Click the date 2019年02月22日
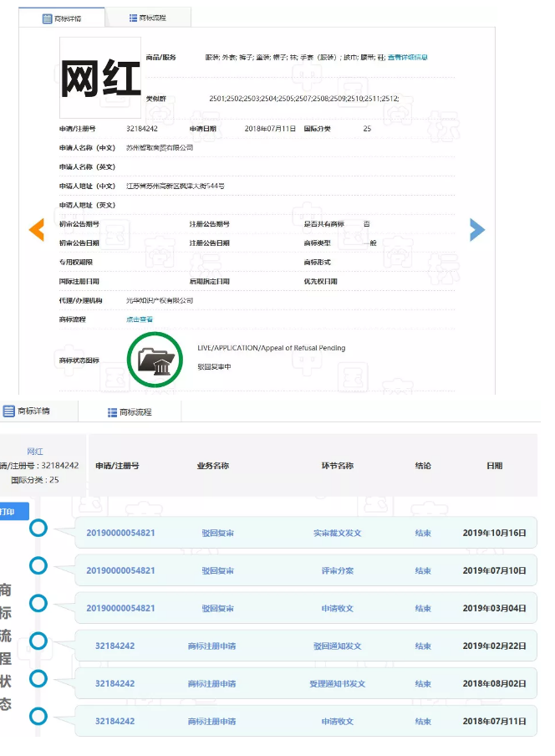Image resolution: width=555 pixels, height=756 pixels. coord(494,646)
